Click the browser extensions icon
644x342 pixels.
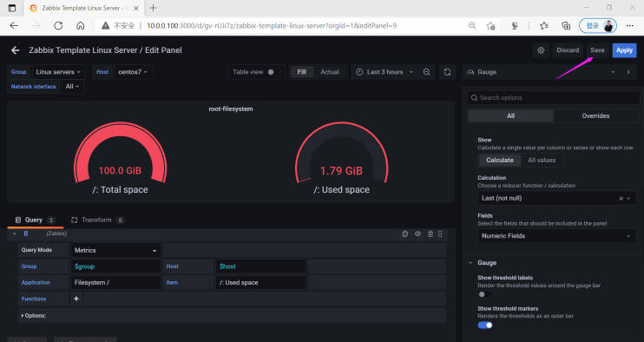(515, 25)
